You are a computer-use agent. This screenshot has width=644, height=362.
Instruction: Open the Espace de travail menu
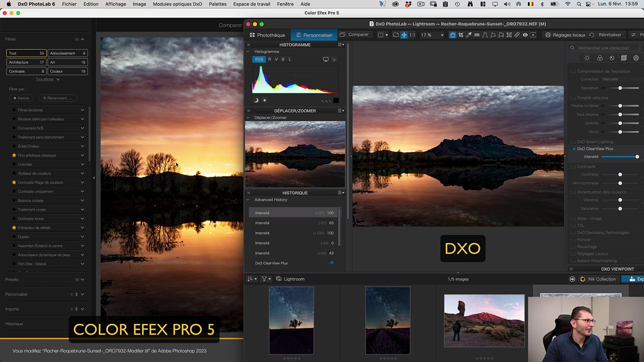pyautogui.click(x=252, y=4)
